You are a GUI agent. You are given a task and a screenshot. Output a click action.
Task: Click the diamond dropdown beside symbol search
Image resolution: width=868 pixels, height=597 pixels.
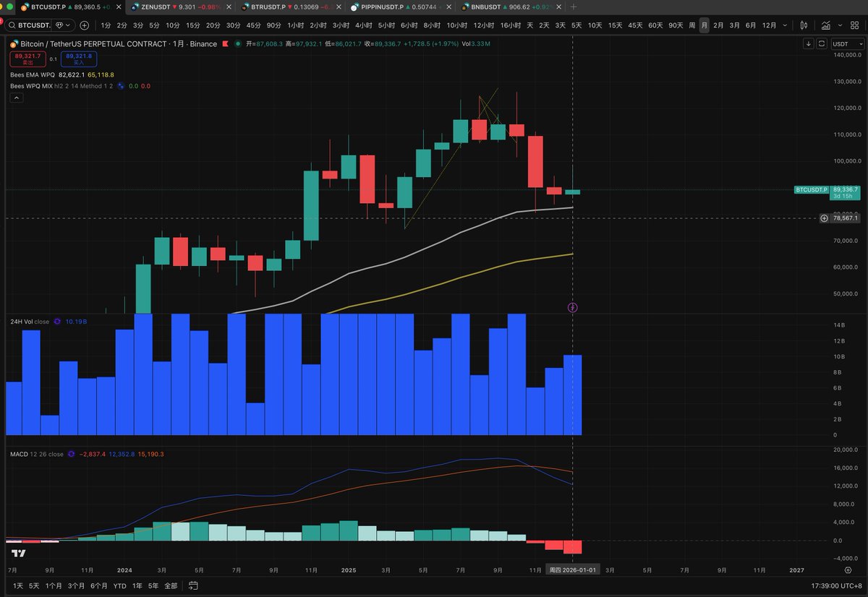(x=62, y=25)
